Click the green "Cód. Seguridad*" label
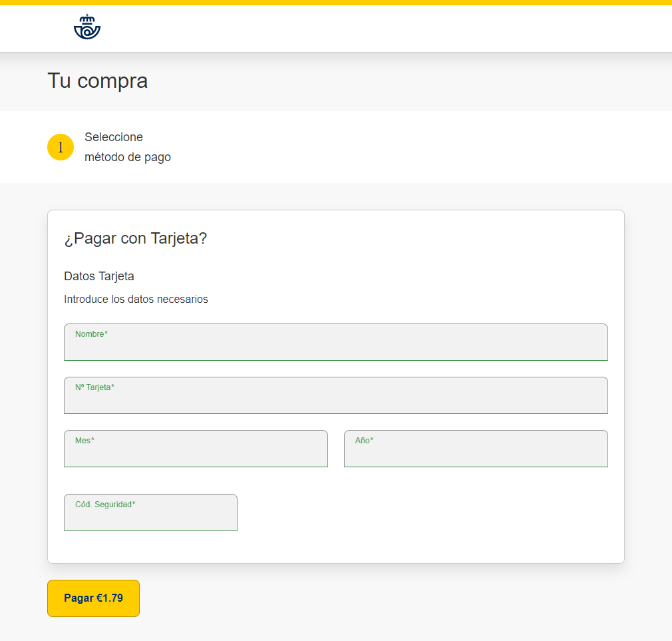 pyautogui.click(x=105, y=505)
